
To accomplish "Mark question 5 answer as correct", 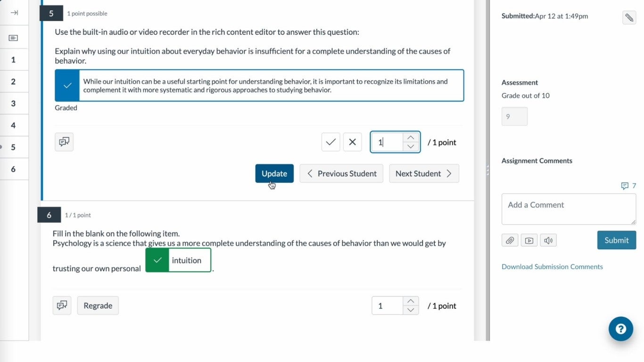I will (330, 141).
